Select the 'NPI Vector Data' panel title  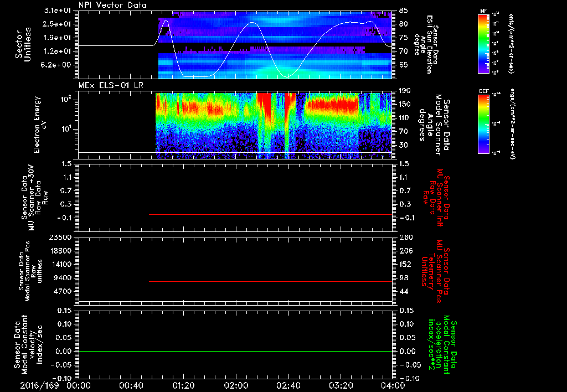click(x=112, y=5)
